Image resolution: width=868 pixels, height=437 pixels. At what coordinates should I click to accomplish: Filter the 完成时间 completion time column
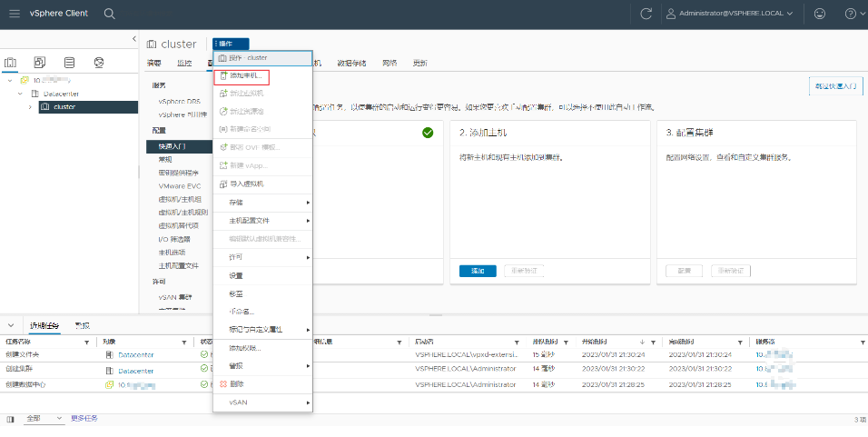740,343
